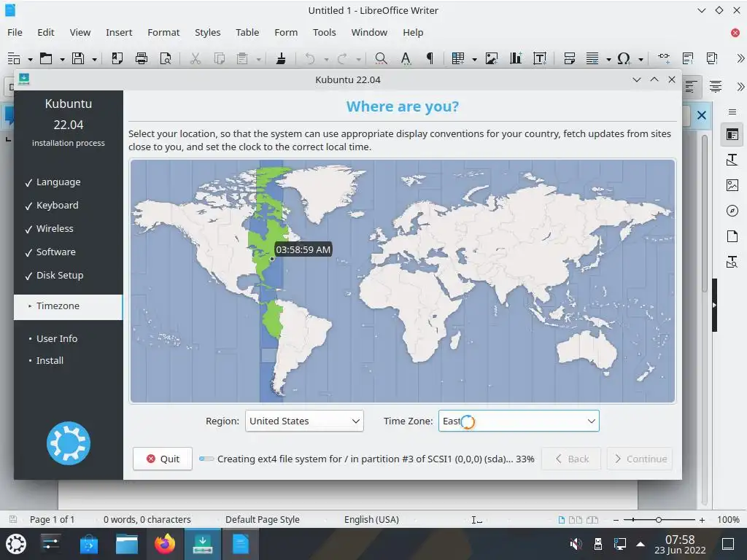This screenshot has width=747, height=560.
Task: Open the Writer sidebar Styles deck
Action: (x=732, y=160)
